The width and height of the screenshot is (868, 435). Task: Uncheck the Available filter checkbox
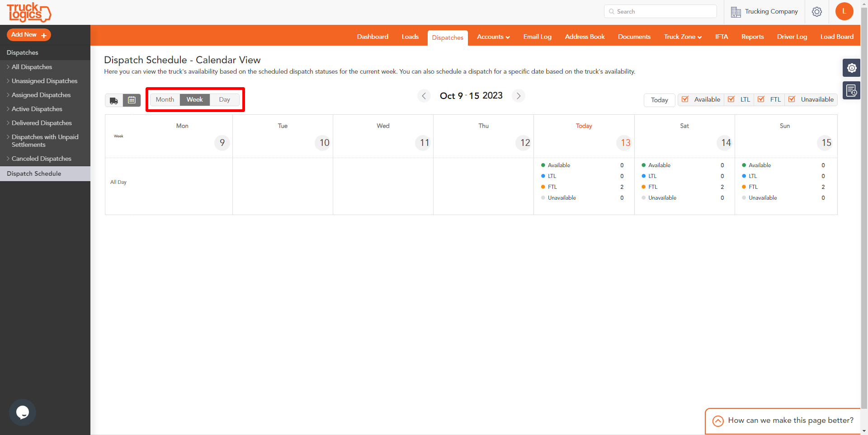pyautogui.click(x=685, y=99)
